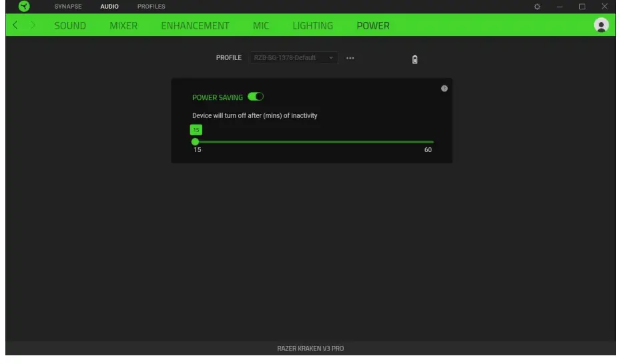626x364 pixels.
Task: Open the profile options ellipsis menu
Action: [350, 58]
